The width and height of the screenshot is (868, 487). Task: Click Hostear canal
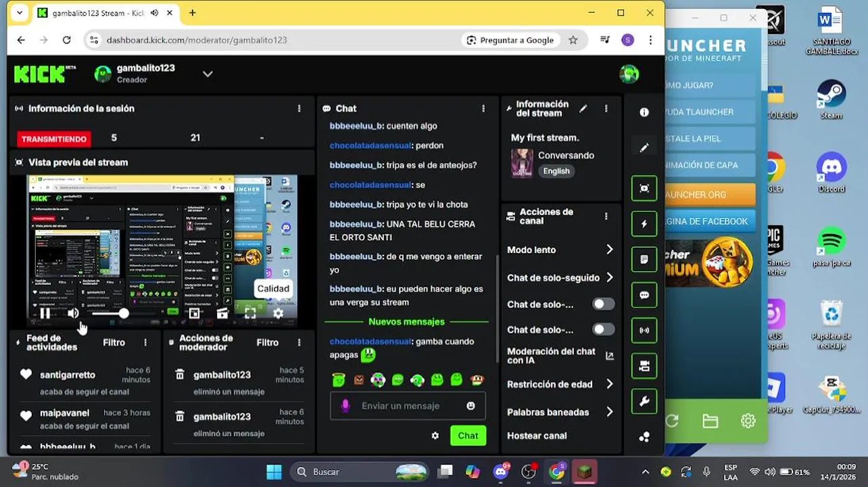point(537,436)
